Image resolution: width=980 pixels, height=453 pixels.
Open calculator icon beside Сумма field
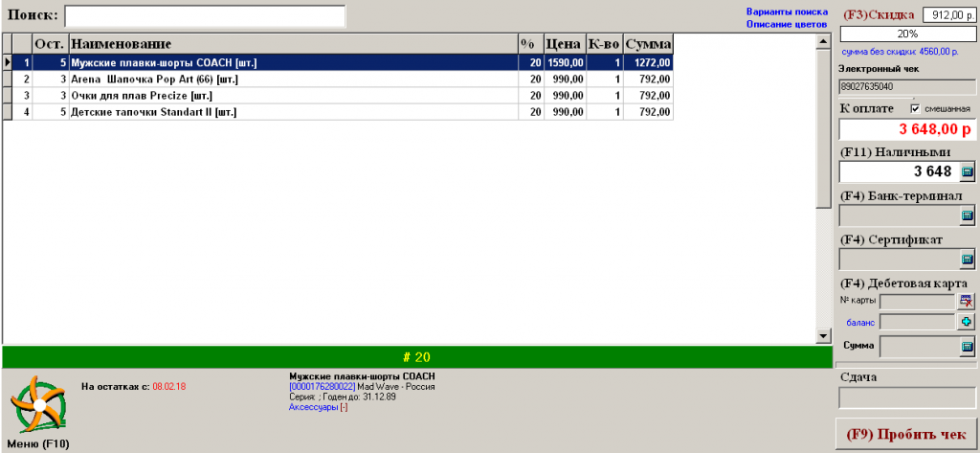[967, 346]
